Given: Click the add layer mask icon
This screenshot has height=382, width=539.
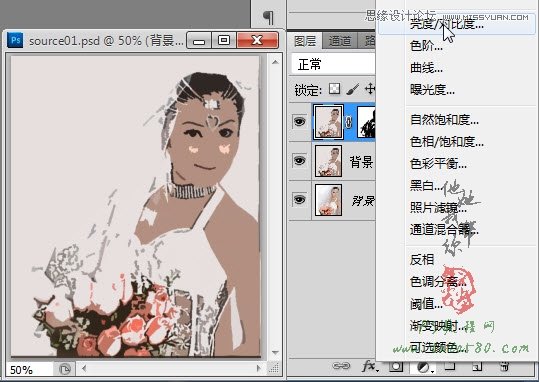Looking at the screenshot, I should (x=396, y=367).
